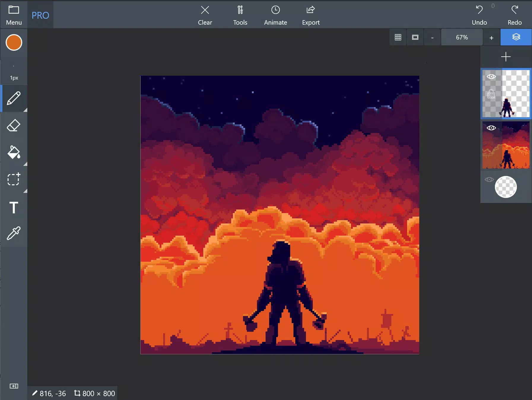Export the artwork

click(310, 15)
